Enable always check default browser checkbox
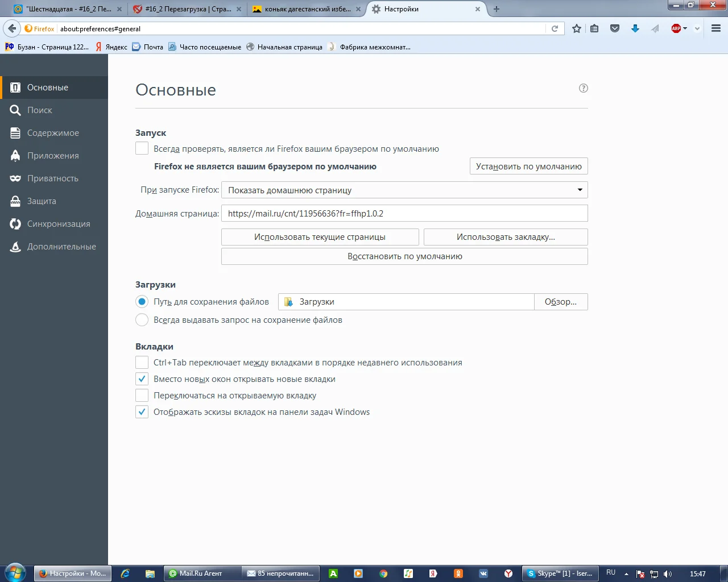The image size is (728, 582). point(142,149)
